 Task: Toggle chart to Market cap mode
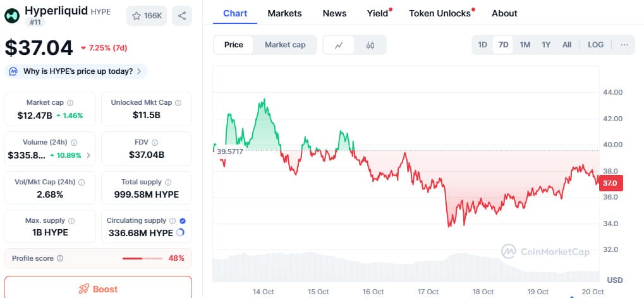pyautogui.click(x=285, y=45)
